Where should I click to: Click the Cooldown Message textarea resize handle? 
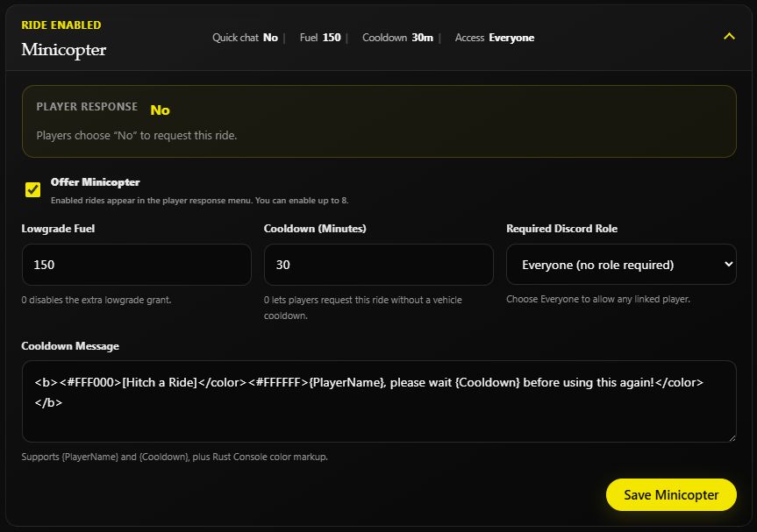click(x=732, y=438)
